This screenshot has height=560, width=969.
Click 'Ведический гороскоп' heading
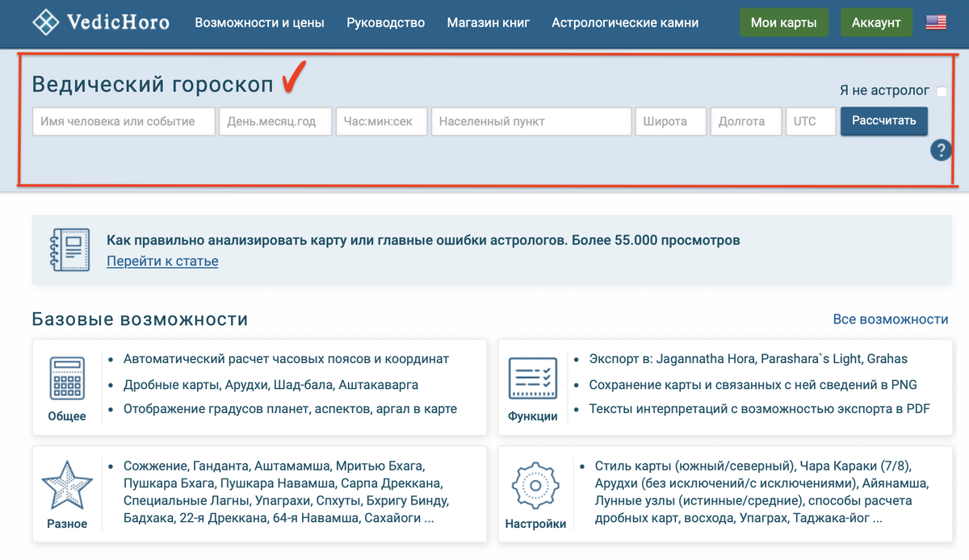point(153,84)
